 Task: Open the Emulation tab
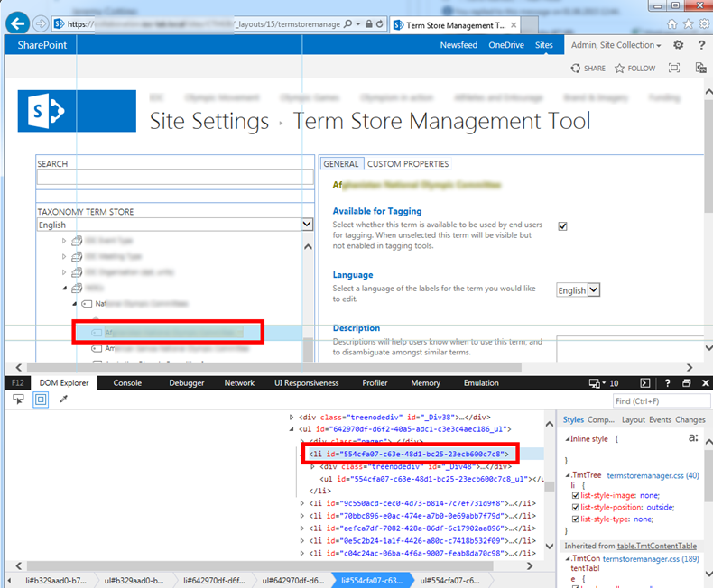tap(481, 383)
